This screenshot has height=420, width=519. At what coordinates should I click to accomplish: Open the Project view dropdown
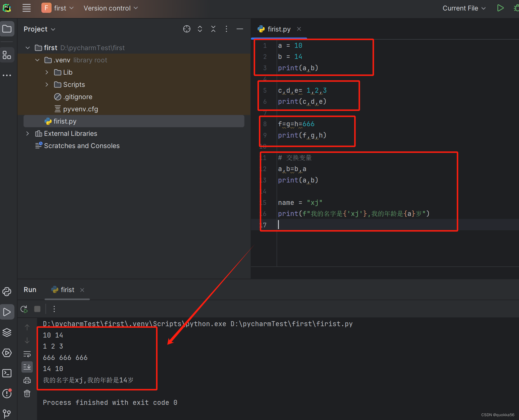point(40,29)
